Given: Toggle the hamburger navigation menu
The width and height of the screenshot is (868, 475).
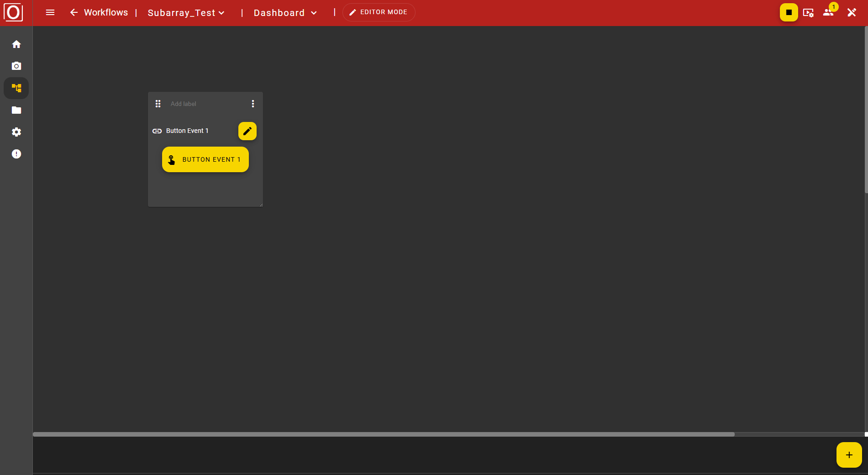Looking at the screenshot, I should (50, 13).
